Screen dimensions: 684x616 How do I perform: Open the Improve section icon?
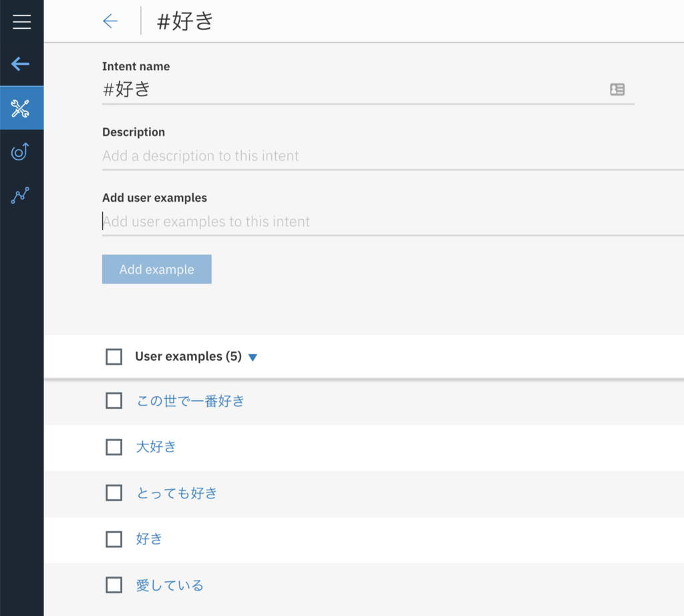[x=21, y=152]
